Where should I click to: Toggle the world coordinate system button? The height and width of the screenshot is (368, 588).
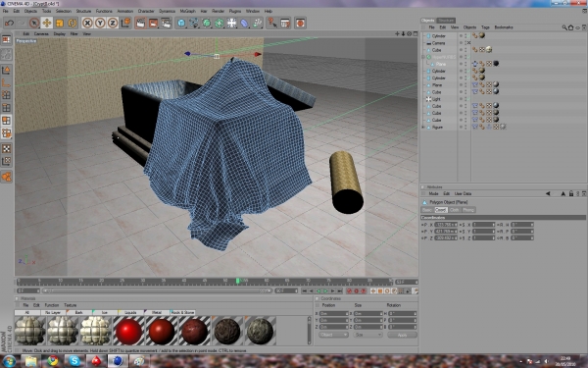tap(125, 24)
